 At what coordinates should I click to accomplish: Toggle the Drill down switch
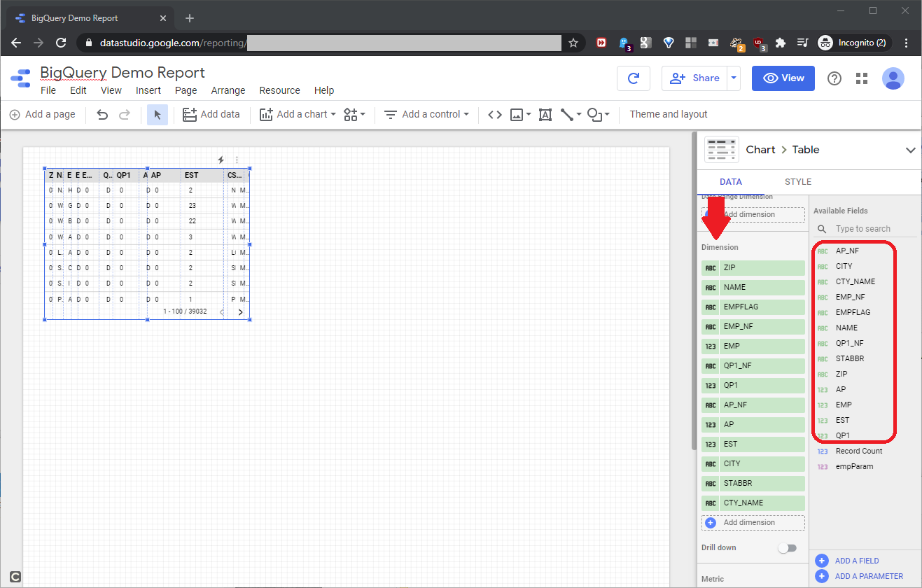pos(788,548)
